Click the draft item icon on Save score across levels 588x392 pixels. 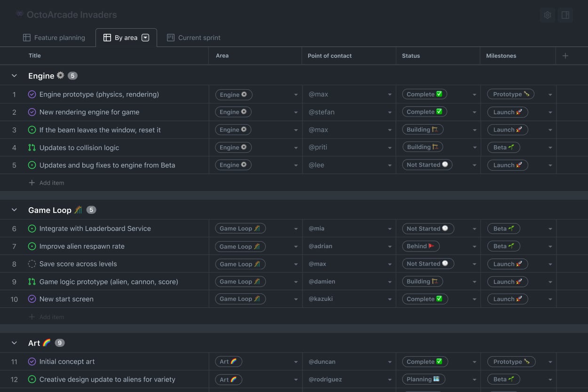pyautogui.click(x=32, y=264)
